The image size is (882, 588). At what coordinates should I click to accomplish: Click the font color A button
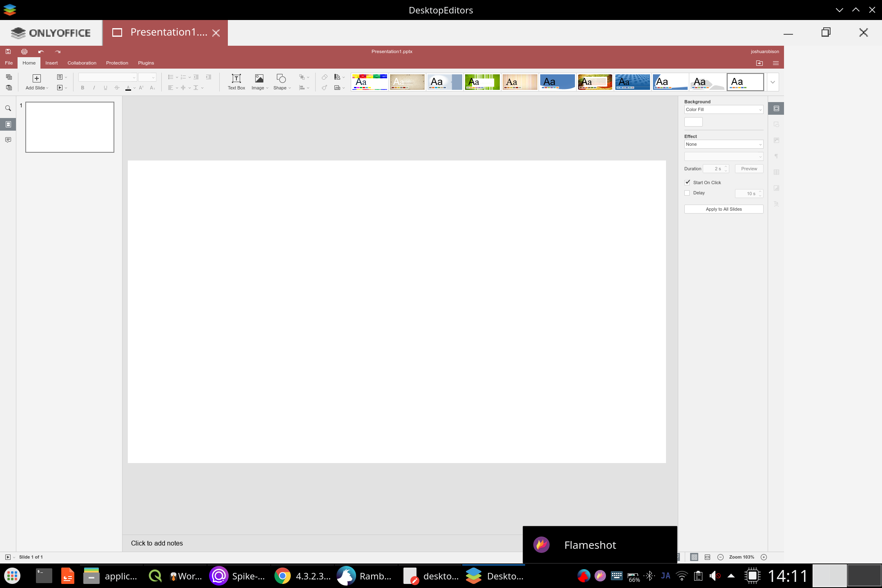pyautogui.click(x=128, y=88)
